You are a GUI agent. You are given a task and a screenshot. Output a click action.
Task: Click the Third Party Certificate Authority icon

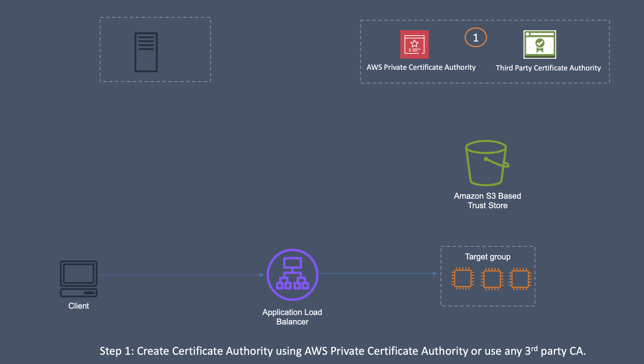point(540,44)
